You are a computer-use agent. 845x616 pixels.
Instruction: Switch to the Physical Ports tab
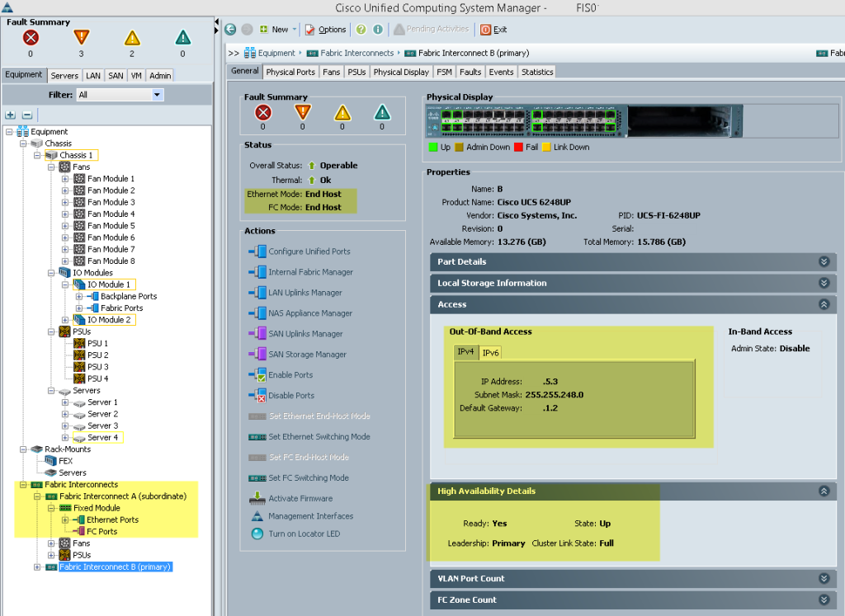click(290, 72)
